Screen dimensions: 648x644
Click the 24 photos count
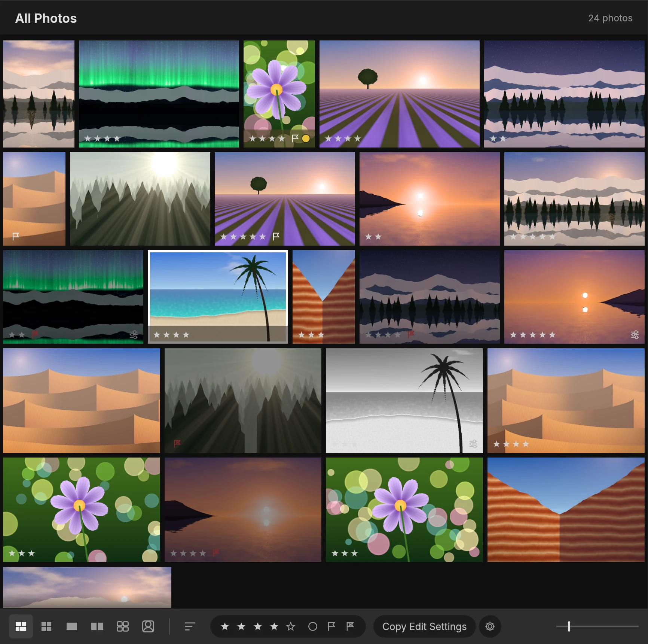(610, 18)
